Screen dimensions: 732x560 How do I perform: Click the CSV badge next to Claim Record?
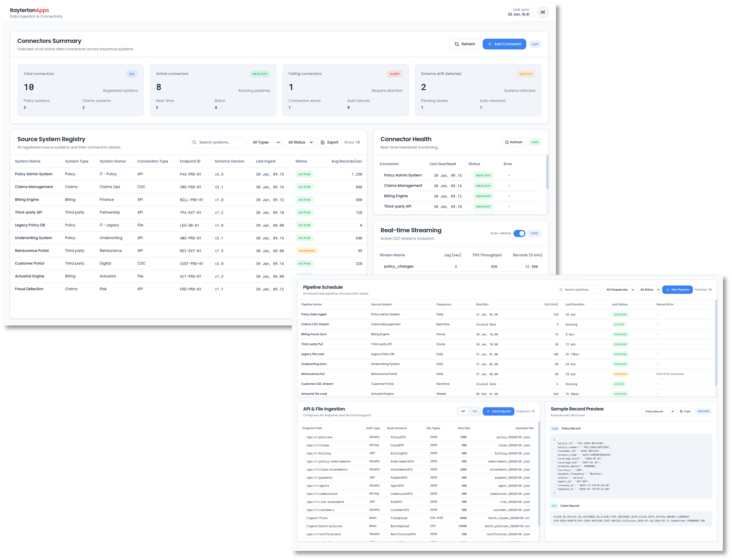[x=554, y=505]
